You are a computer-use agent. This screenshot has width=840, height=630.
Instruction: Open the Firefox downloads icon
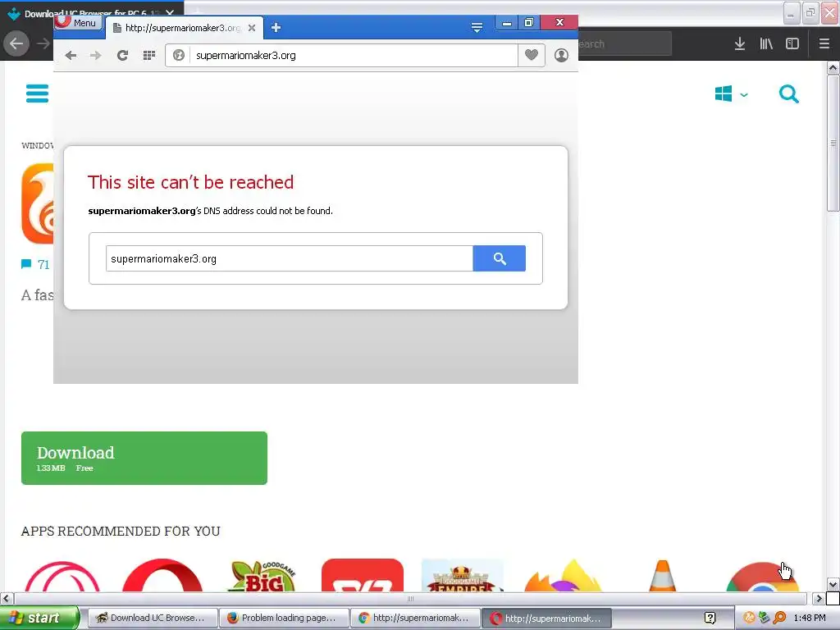click(x=740, y=44)
